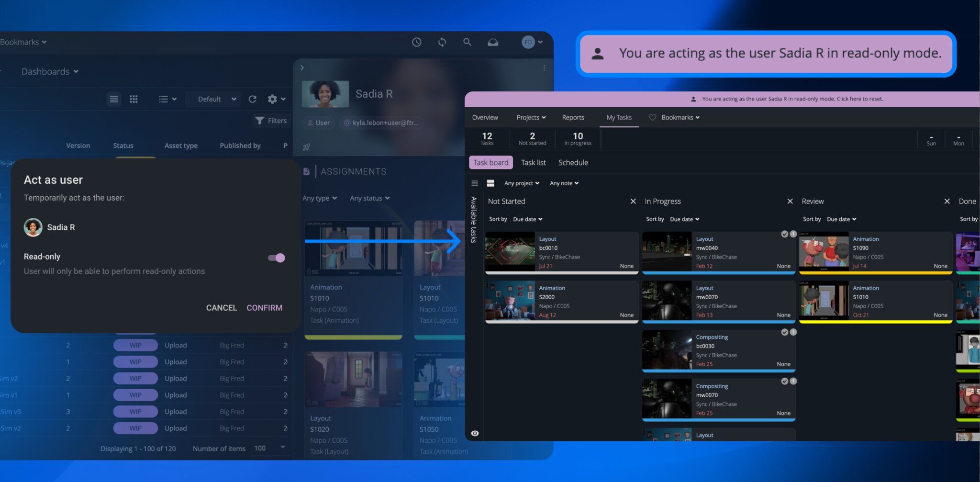Toggle the eye visibility icon at bottom
Viewport: 980px width, 482px height.
pyautogui.click(x=475, y=434)
